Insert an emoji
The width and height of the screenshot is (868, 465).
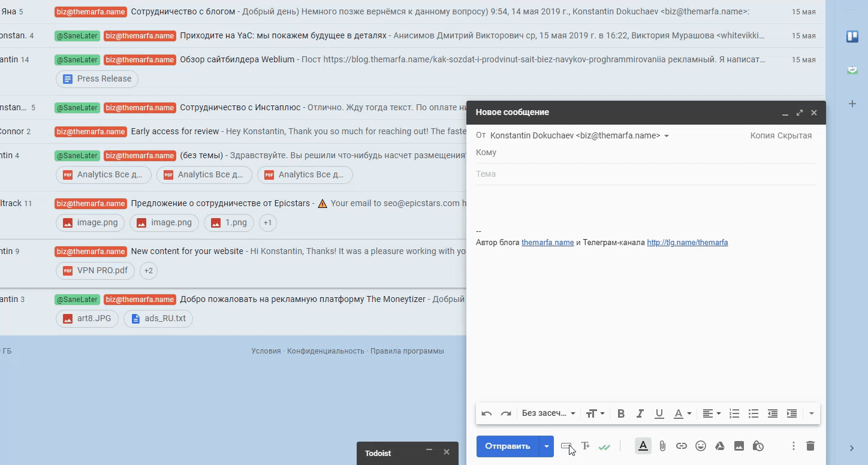(x=701, y=446)
